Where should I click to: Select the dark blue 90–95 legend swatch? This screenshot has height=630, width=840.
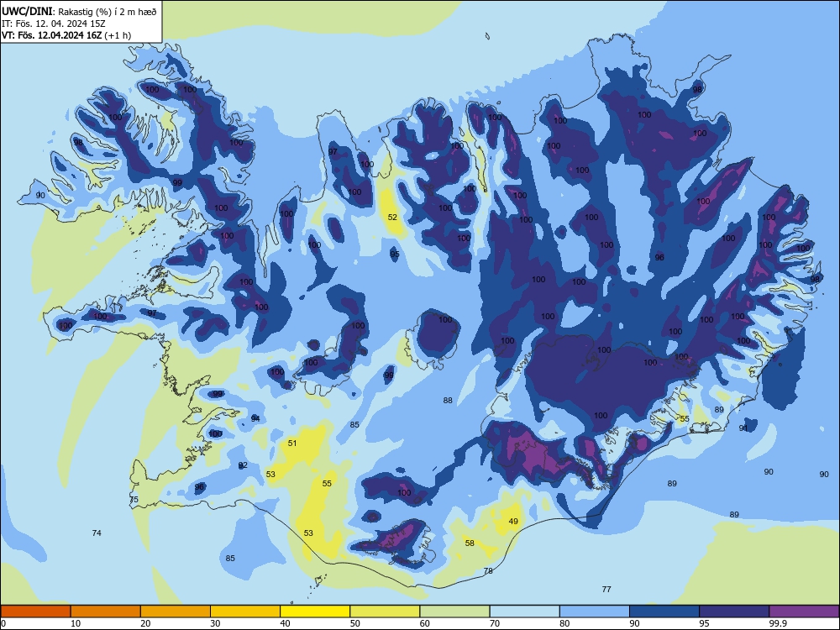click(x=664, y=612)
